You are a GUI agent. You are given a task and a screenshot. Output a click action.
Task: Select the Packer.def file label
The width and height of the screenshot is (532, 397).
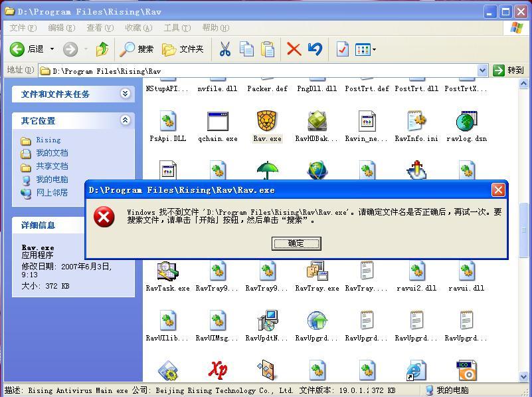pyautogui.click(x=267, y=88)
